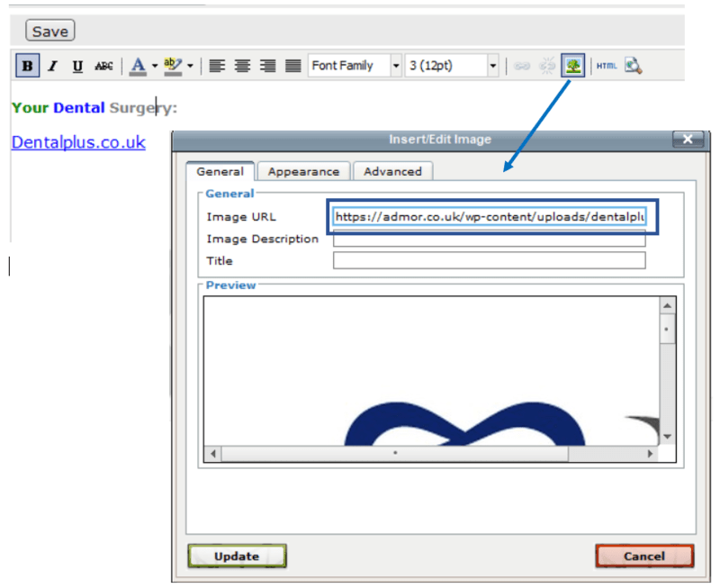Toggle underline text formatting
The width and height of the screenshot is (720, 588).
(x=77, y=66)
